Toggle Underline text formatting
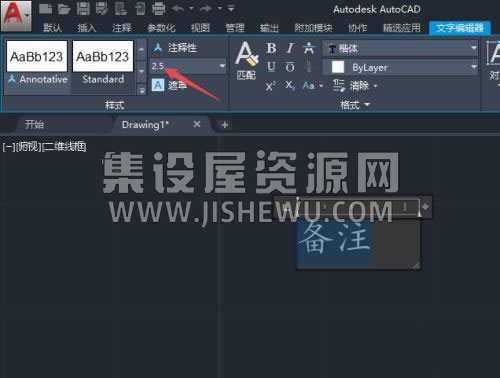Viewport: 500px width, 378px height. click(271, 67)
